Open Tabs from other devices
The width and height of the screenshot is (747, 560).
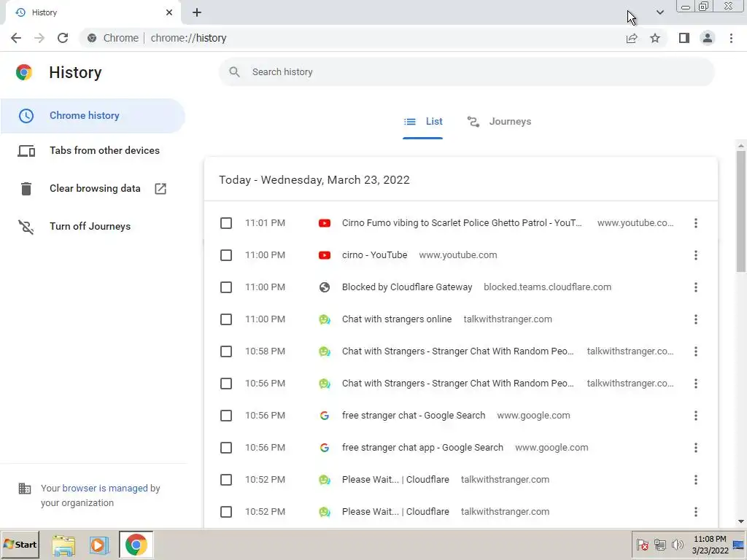tap(93, 150)
